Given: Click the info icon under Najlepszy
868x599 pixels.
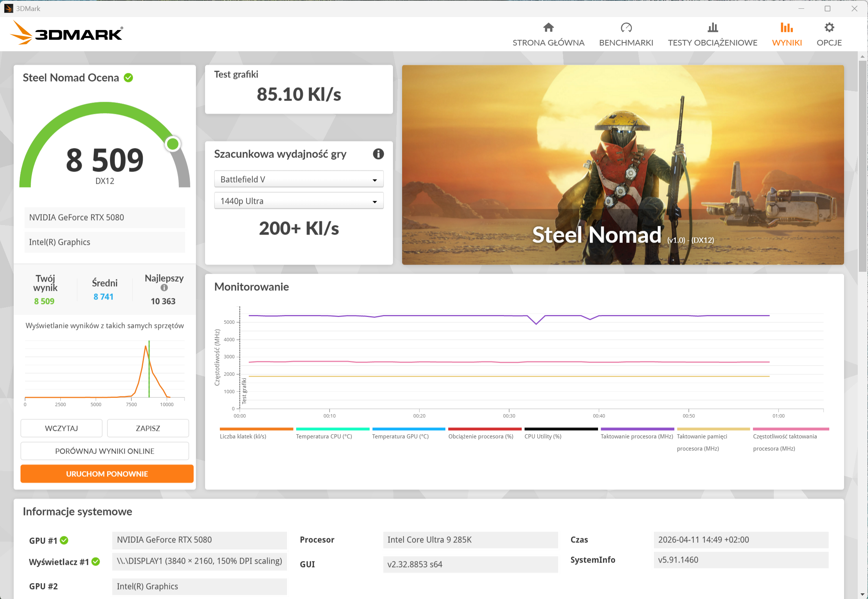Looking at the screenshot, I should 164,288.
